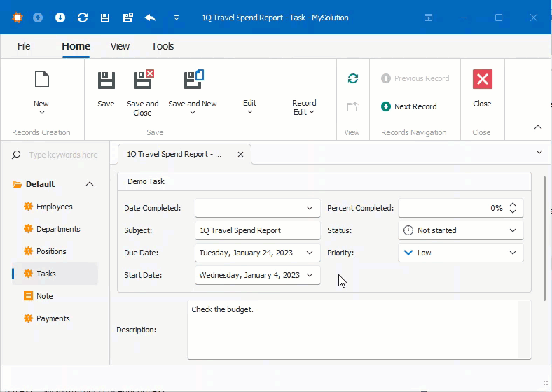Image resolution: width=552 pixels, height=392 pixels.
Task: Click the Next Record button in ribbon
Action: click(x=408, y=106)
